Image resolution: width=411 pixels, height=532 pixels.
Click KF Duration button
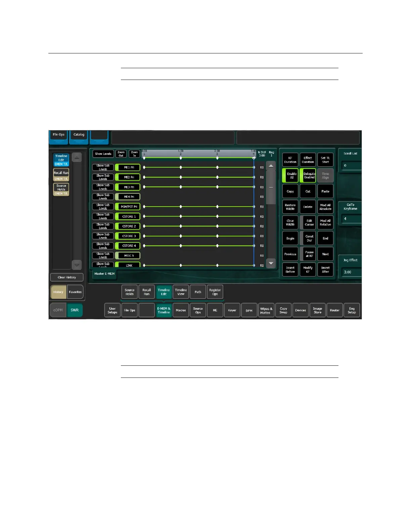[x=290, y=160]
